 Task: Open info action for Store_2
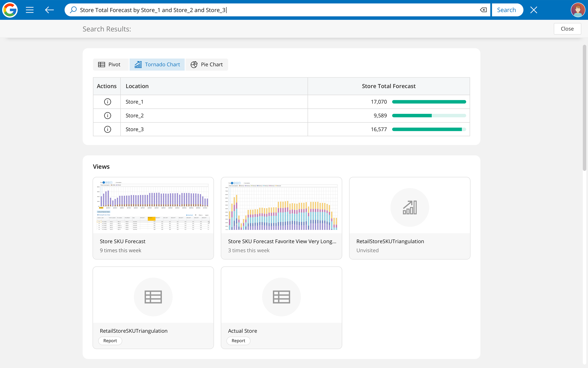tap(108, 116)
